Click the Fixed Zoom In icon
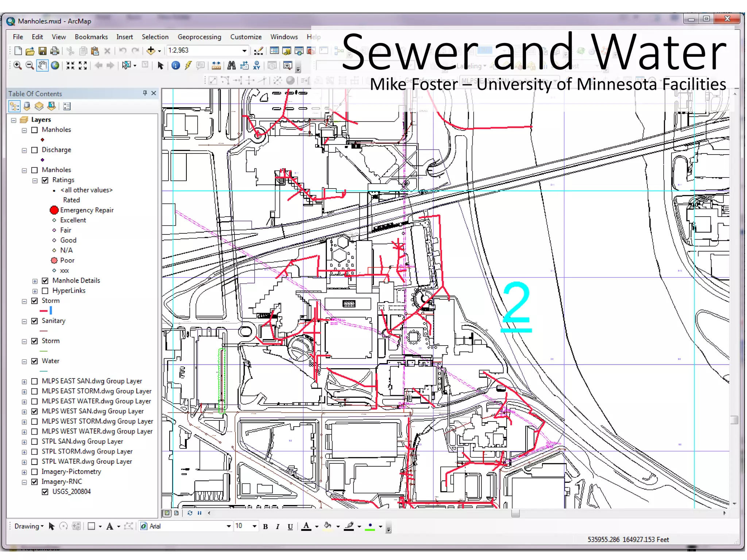The height and width of the screenshot is (560, 747). click(70, 65)
